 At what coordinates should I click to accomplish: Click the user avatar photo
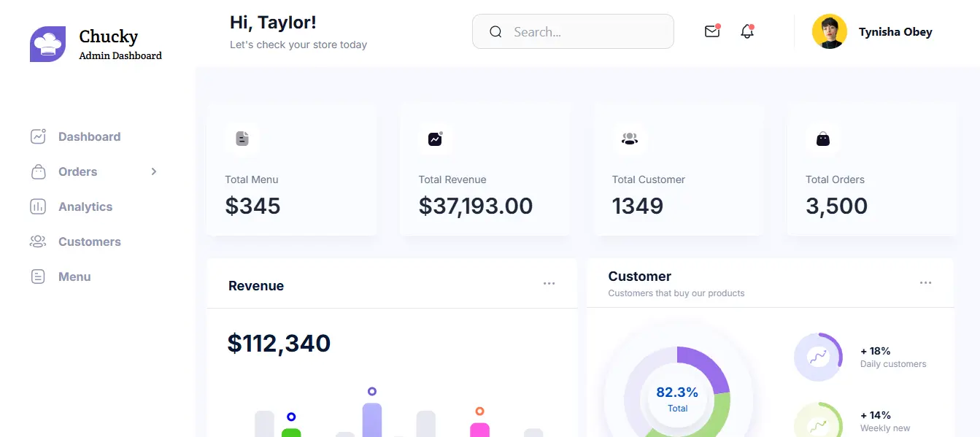click(x=830, y=31)
